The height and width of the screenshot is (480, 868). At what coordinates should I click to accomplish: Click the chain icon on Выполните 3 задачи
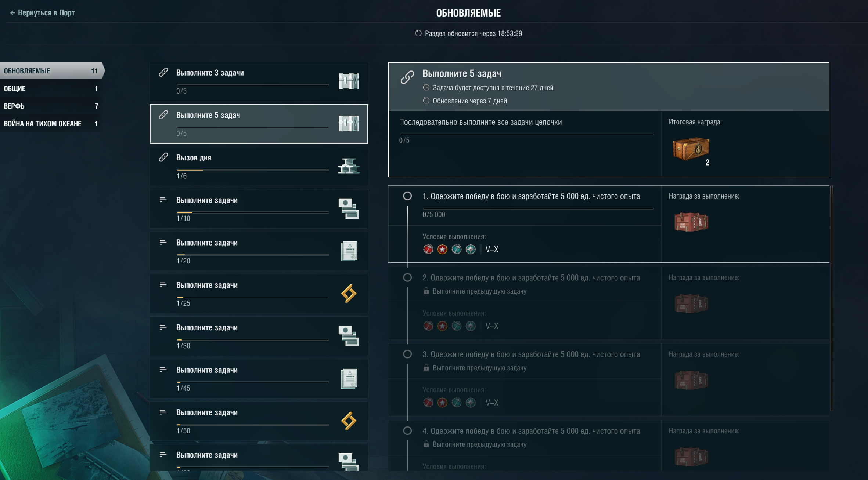(163, 72)
